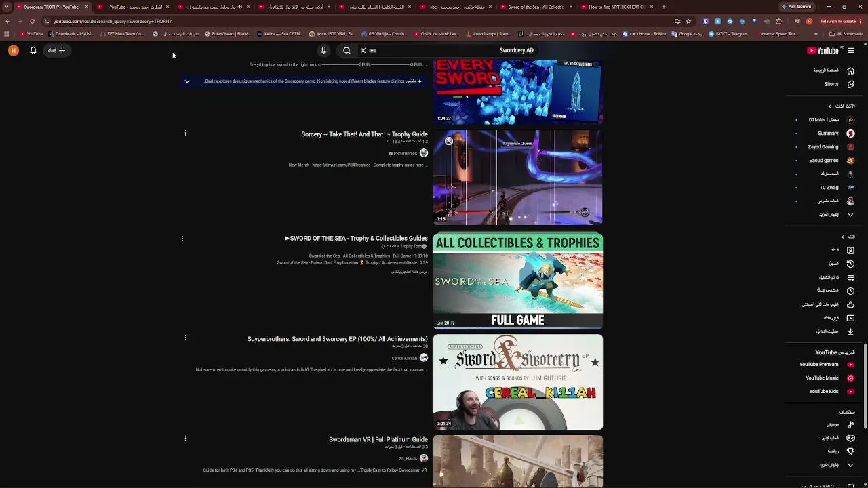Expand the You section header arrow

pos(843,237)
